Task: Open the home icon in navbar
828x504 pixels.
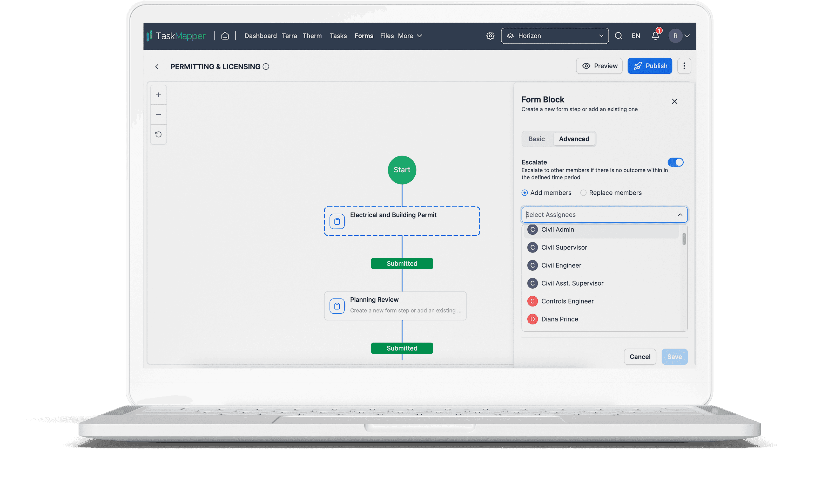Action: coord(225,36)
